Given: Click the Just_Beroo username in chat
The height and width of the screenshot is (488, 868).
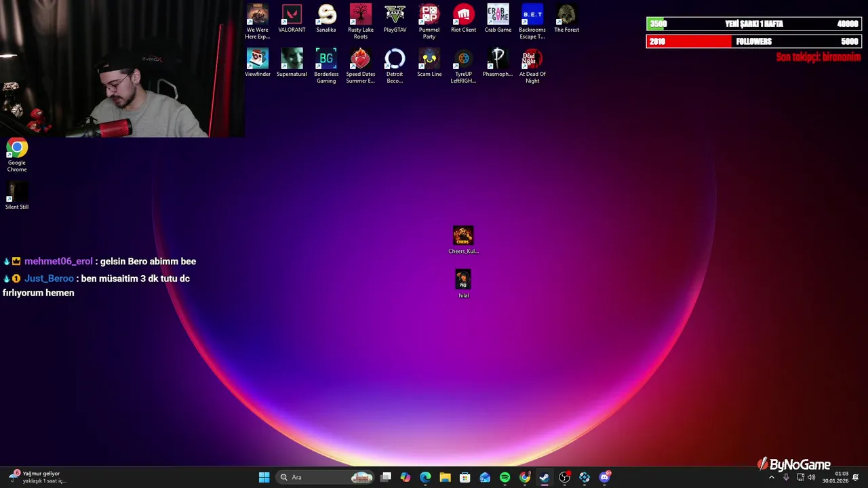Looking at the screenshot, I should point(49,279).
